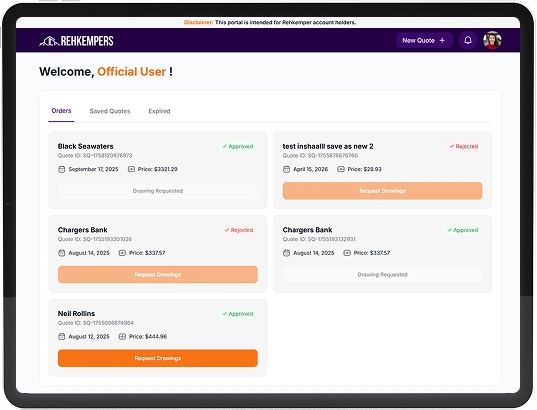The width and height of the screenshot is (537, 410).
Task: Click Approved badge on Black Seawaters
Action: (x=238, y=146)
